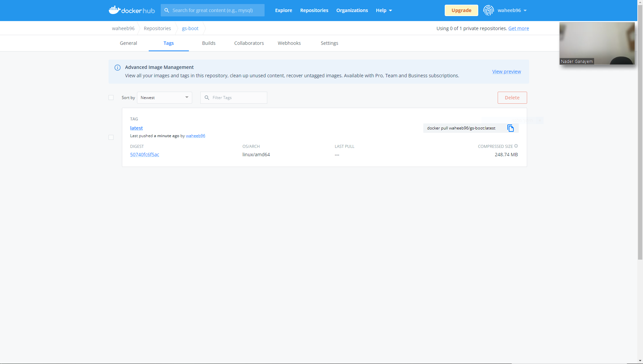Click the scrollbar up arrow

639,3
